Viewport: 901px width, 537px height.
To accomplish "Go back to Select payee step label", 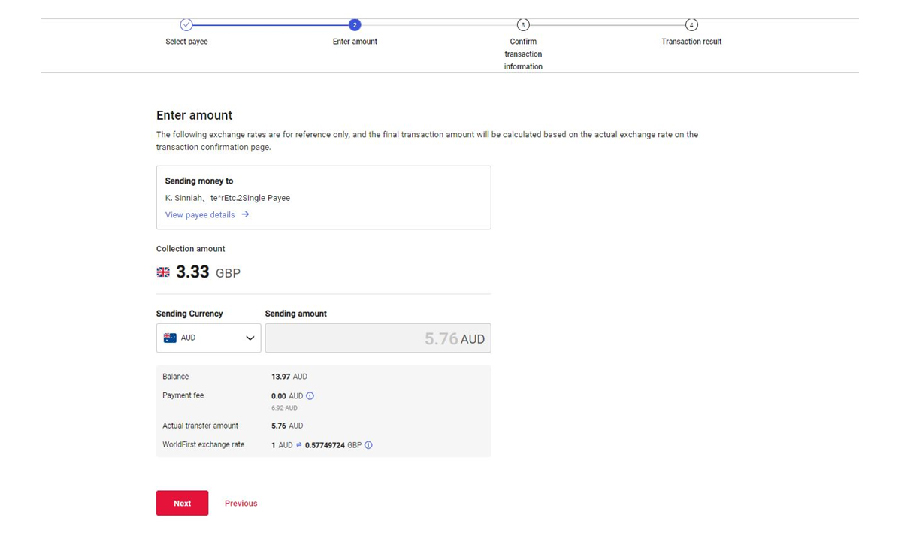I will coord(186,42).
